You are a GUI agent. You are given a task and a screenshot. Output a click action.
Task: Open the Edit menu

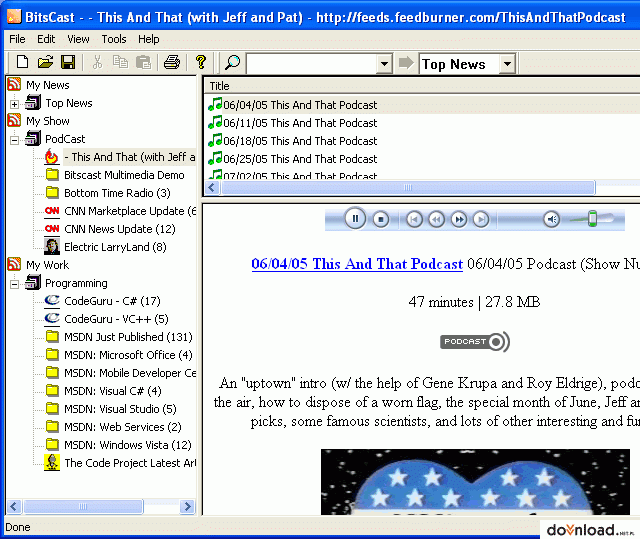click(x=46, y=39)
